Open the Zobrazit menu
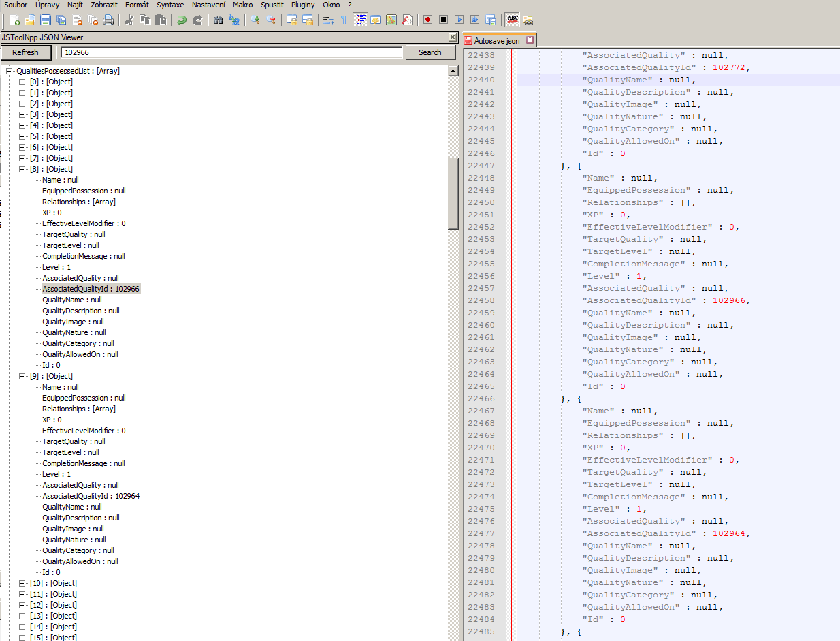Viewport: 840px width, 641px height. coord(104,5)
